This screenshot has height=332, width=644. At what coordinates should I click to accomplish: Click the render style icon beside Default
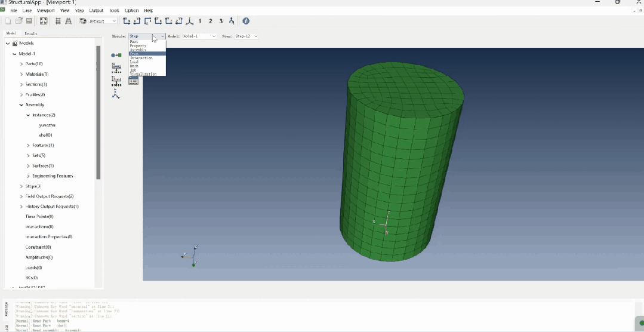(83, 21)
